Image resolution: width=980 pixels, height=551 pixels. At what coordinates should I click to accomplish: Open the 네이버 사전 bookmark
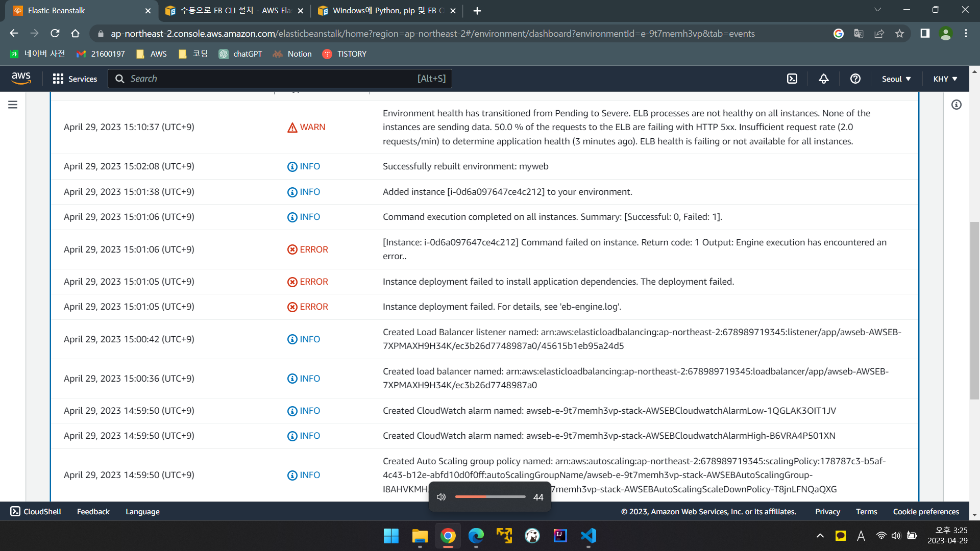[x=38, y=54]
